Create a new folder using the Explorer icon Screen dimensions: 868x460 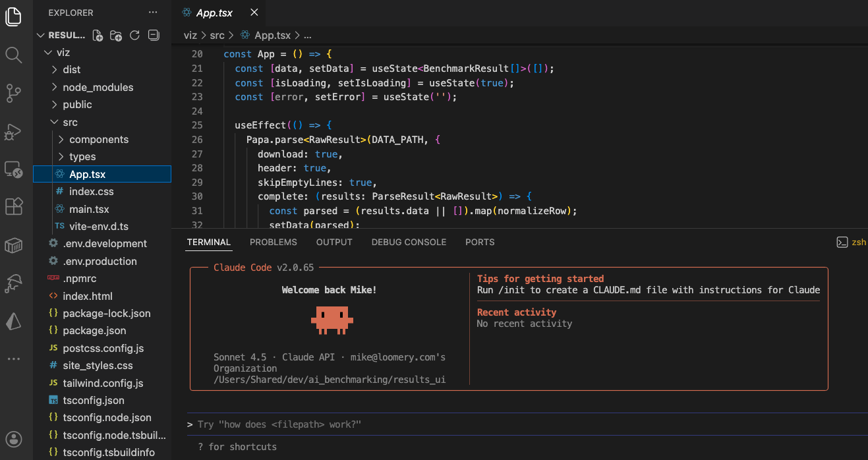coord(115,35)
